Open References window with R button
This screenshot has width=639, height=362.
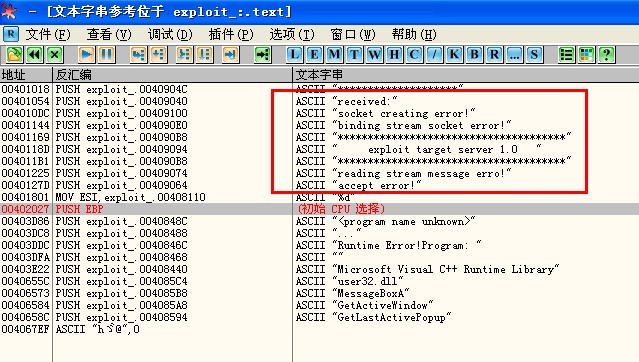(494, 54)
